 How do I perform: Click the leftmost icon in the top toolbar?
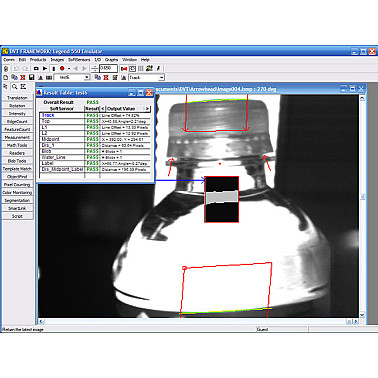pos(6,69)
